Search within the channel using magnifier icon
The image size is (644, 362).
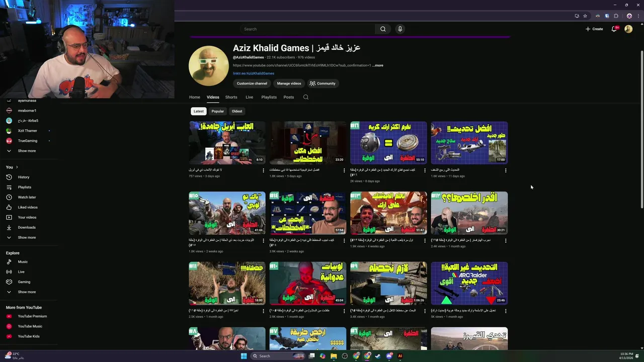(x=305, y=97)
